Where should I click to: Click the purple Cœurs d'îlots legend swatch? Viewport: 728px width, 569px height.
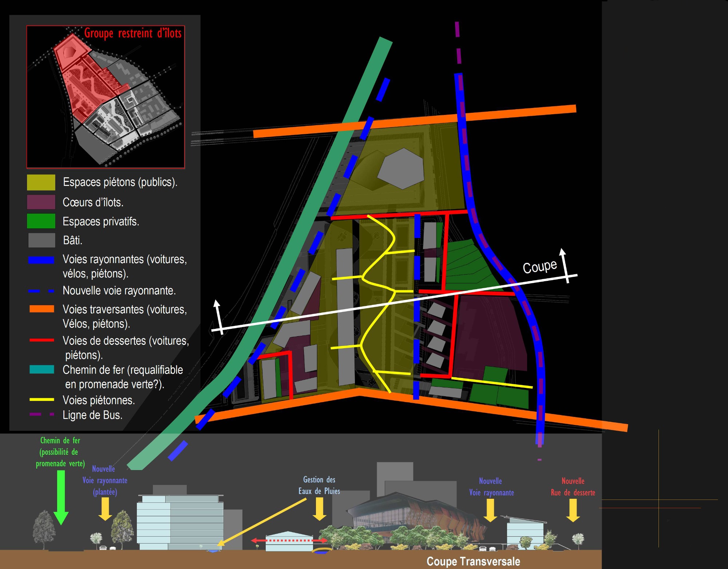41,202
